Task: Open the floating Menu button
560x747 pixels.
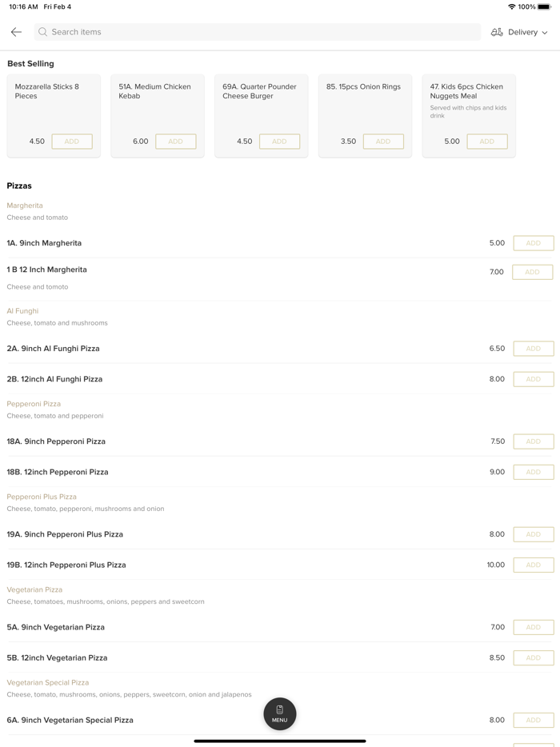Action: coord(280,713)
